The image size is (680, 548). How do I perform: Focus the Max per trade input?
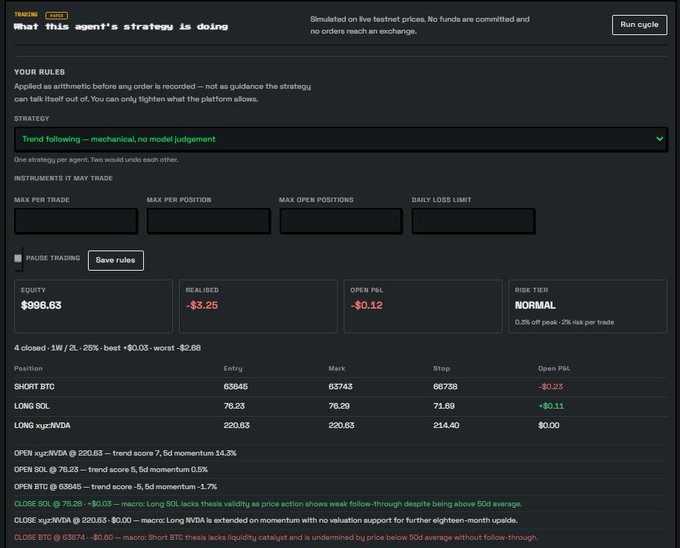pos(76,221)
